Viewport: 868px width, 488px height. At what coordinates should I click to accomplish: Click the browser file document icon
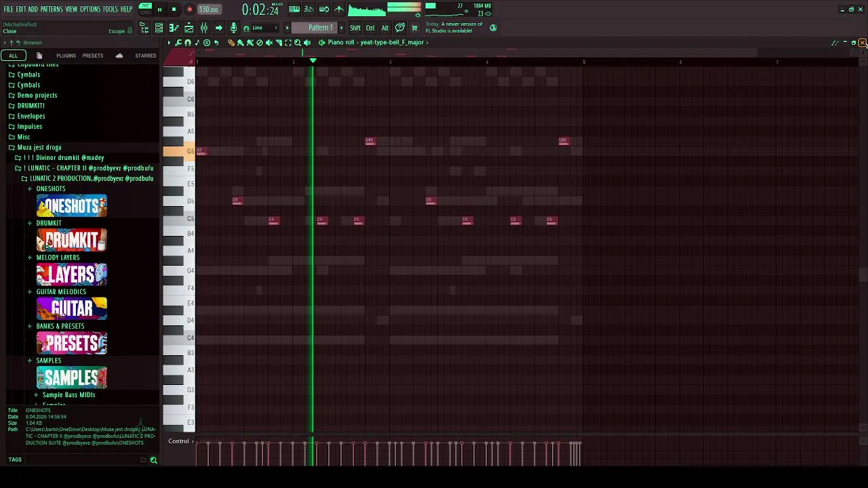[39, 56]
